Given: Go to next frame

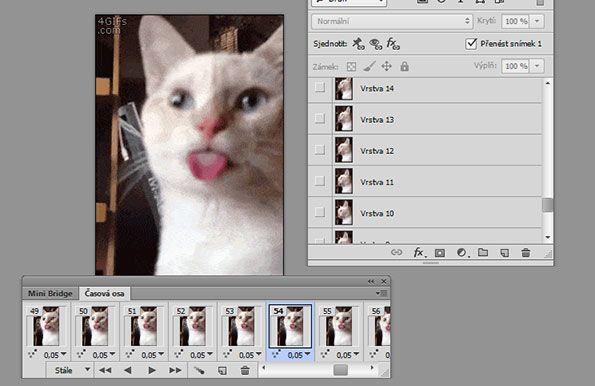Looking at the screenshot, I should pyautogui.click(x=175, y=370).
